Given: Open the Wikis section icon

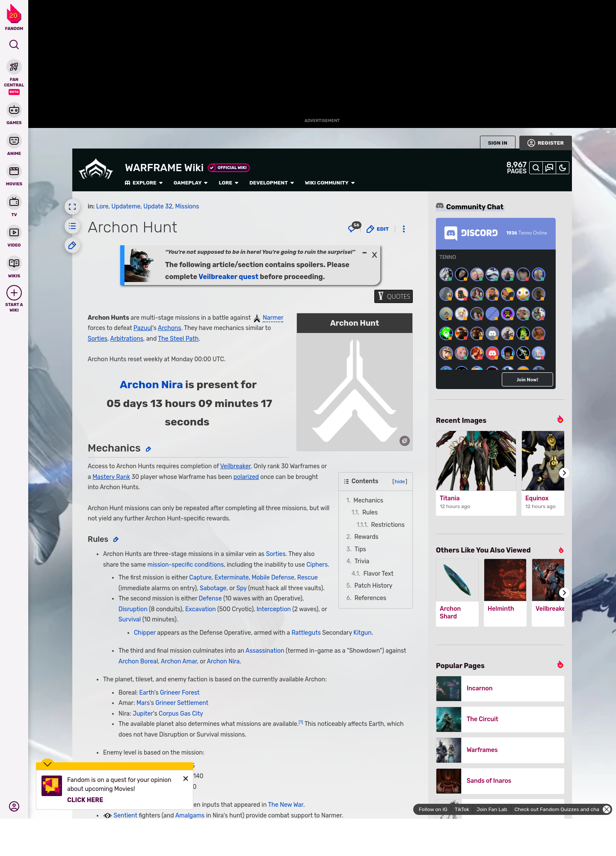Looking at the screenshot, I should [14, 263].
